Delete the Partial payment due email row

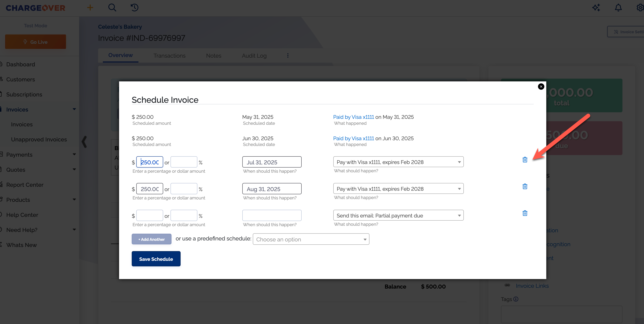point(525,213)
